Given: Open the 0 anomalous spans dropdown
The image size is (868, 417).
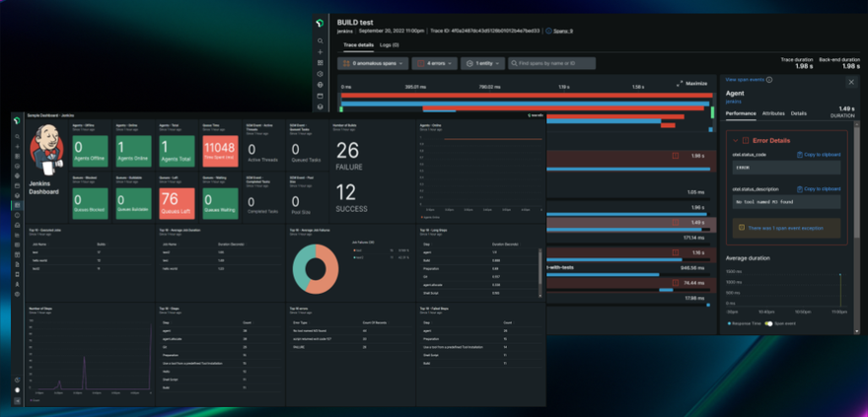Looking at the screenshot, I should click(372, 63).
